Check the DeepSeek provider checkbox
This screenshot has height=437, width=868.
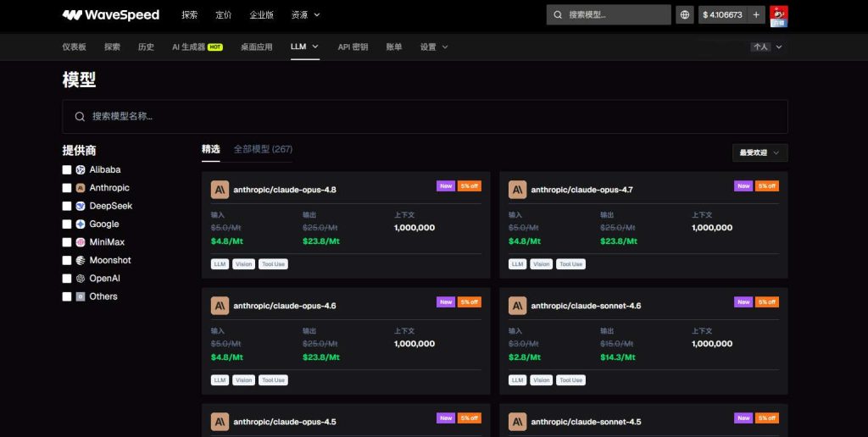pos(67,206)
